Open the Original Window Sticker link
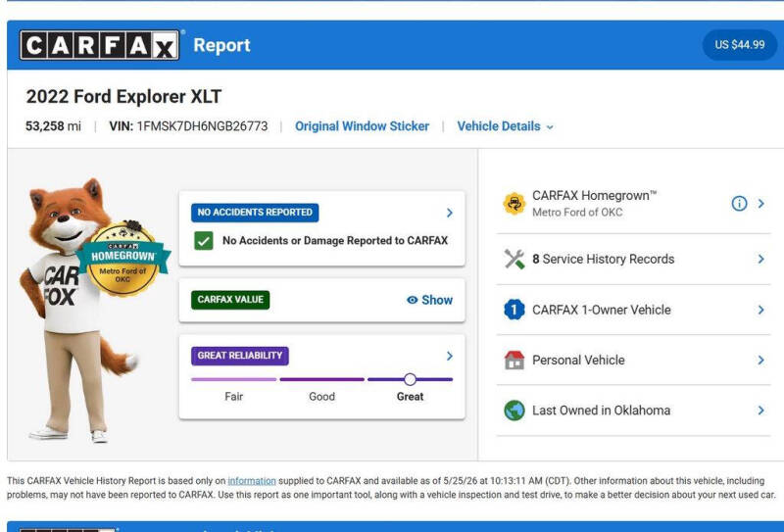 click(x=362, y=126)
